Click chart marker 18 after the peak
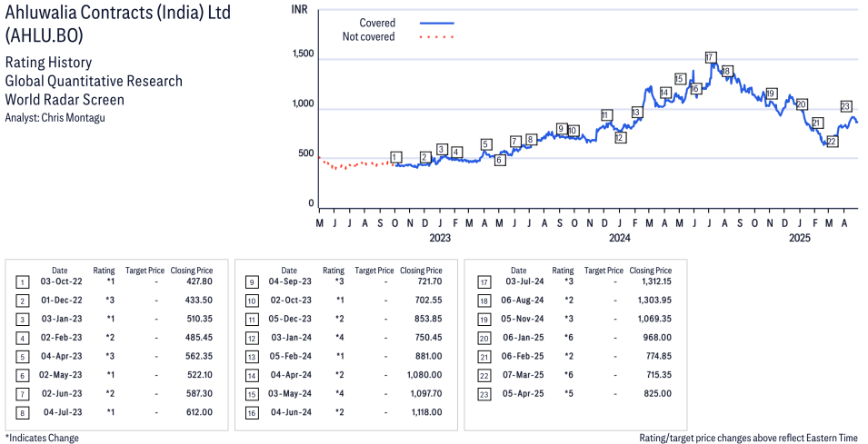Viewport: 868px width, 444px height. point(727,71)
